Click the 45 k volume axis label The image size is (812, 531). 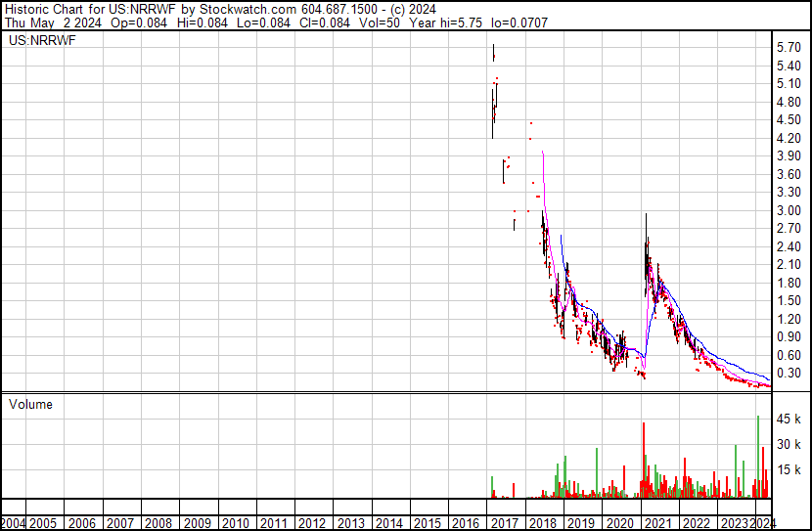pos(789,419)
